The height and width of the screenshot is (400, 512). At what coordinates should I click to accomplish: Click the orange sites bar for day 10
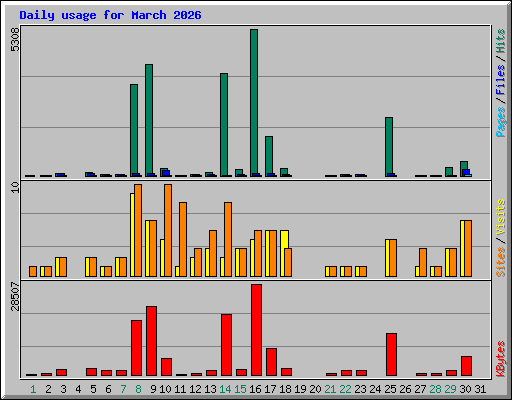click(x=168, y=230)
